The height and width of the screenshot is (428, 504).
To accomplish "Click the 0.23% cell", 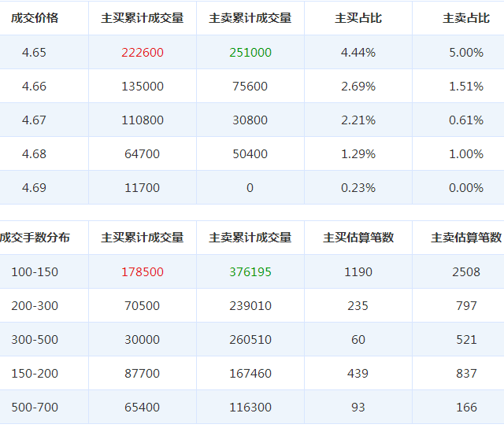I will coord(358,188).
